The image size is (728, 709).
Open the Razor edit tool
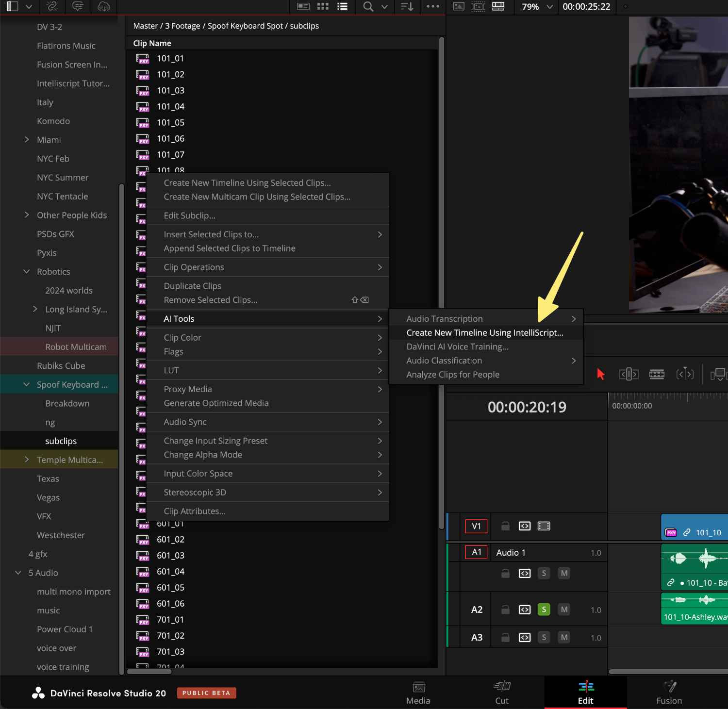[657, 374]
